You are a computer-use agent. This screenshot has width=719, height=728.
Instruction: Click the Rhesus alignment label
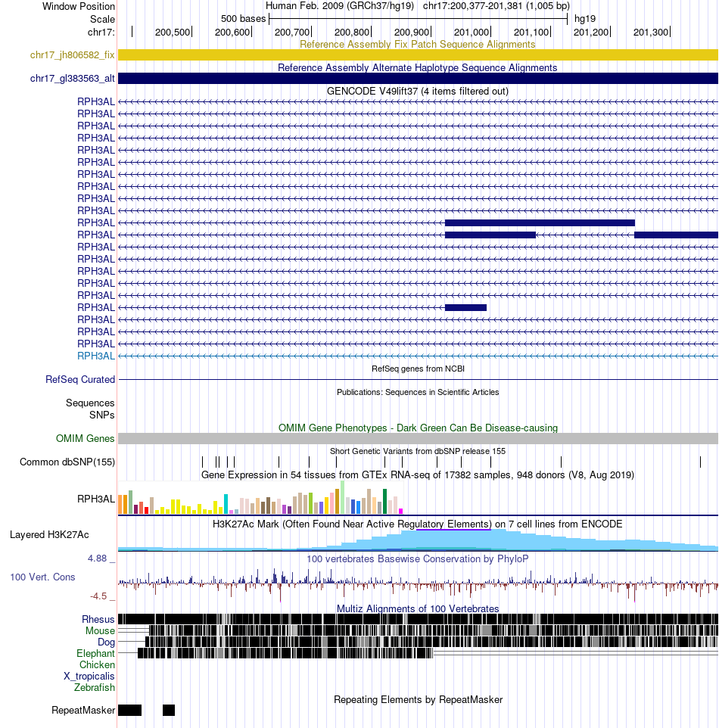coord(98,619)
